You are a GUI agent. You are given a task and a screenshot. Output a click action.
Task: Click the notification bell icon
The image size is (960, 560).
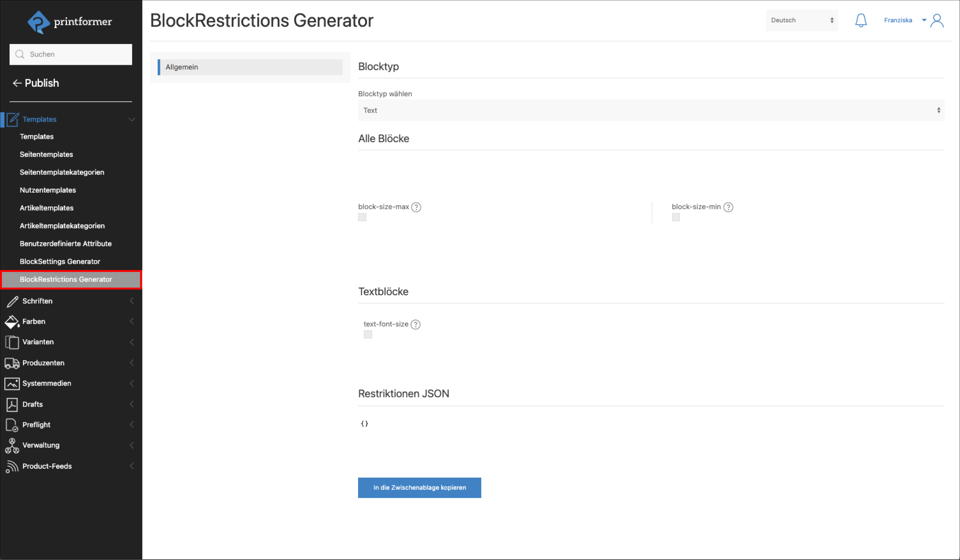click(x=860, y=20)
